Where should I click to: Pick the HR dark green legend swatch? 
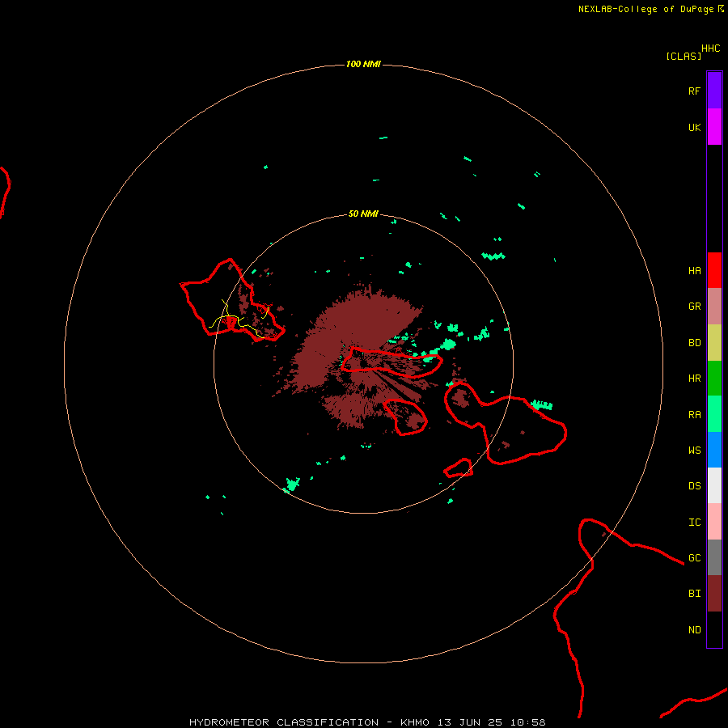714,379
